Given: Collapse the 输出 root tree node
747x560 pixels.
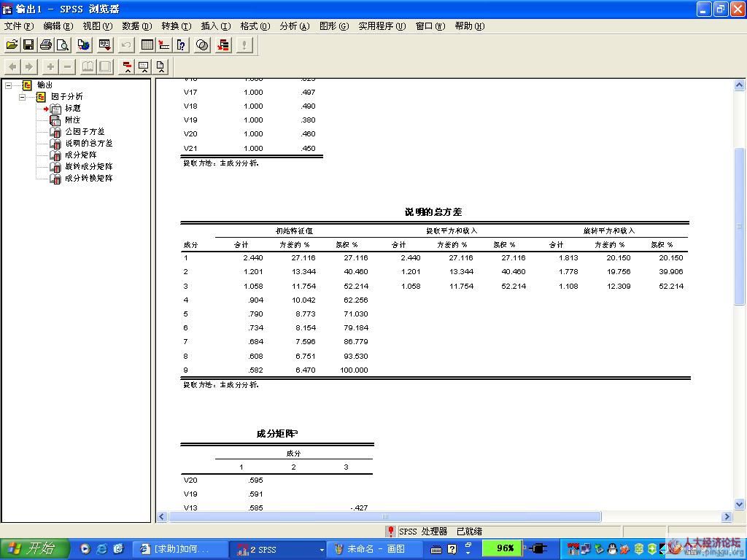Looking at the screenshot, I should 9,86.
